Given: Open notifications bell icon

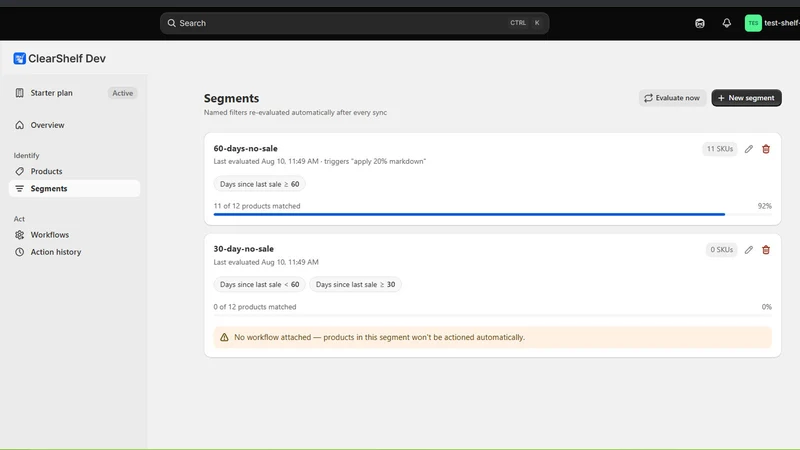Looking at the screenshot, I should [727, 23].
